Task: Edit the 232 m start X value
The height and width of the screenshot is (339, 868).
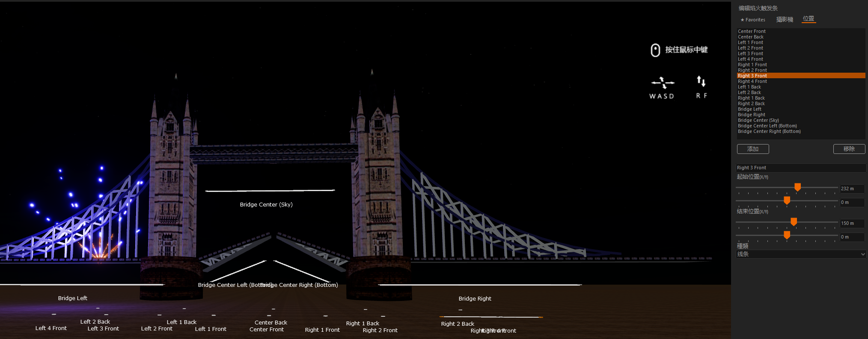Action: (x=852, y=189)
